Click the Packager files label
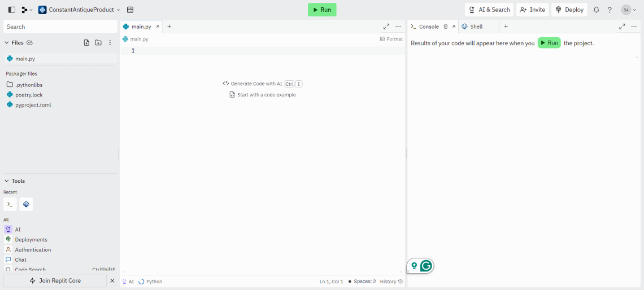Image resolution: width=644 pixels, height=290 pixels. tap(21, 74)
